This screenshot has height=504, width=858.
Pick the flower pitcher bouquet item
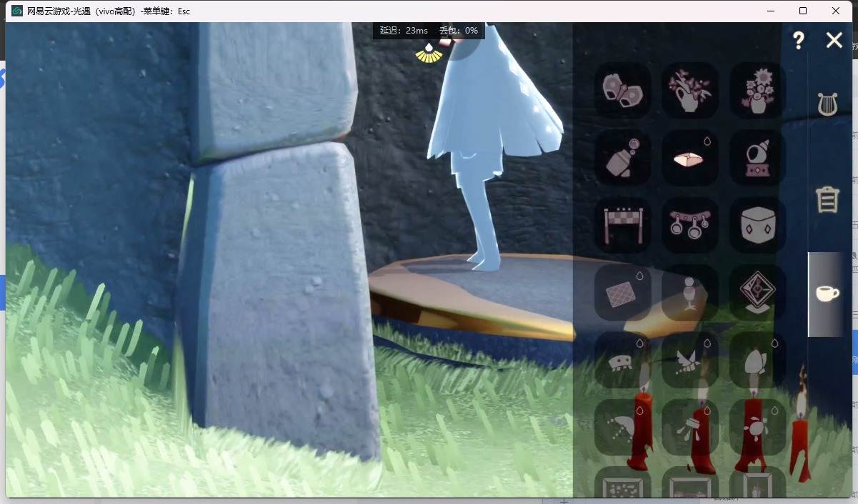[x=689, y=90]
